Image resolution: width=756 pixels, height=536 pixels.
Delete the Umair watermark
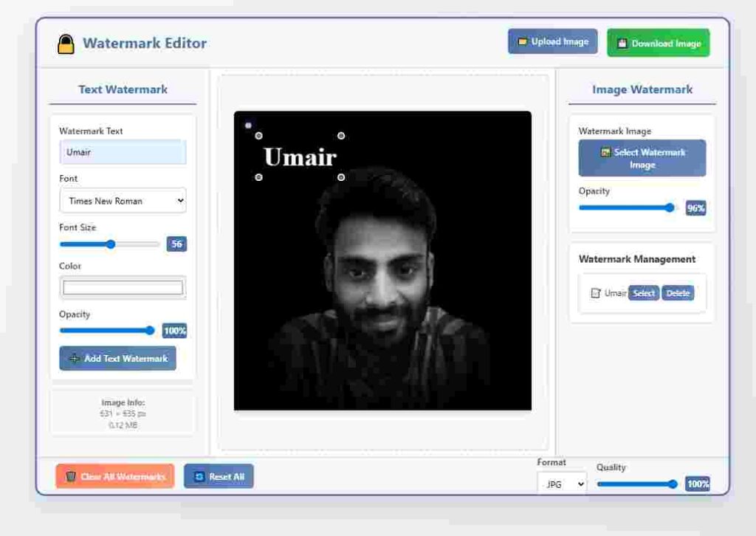point(677,293)
